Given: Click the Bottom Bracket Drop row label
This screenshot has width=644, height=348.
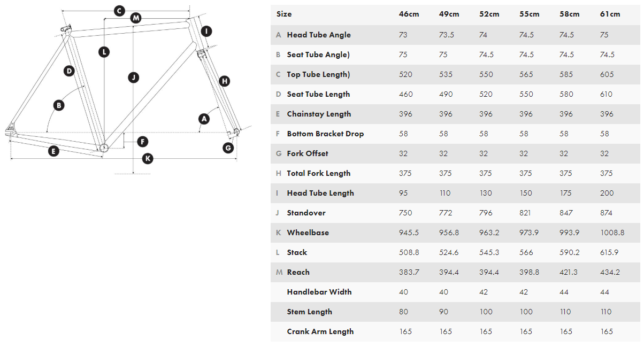Looking at the screenshot, I should pos(325,134).
